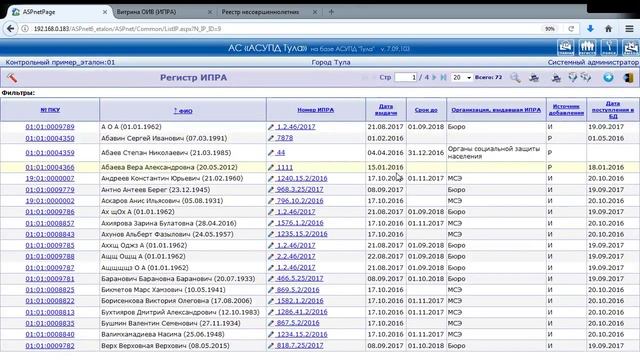Image resolution: width=640 pixels, height=360 pixels.
Task: Open ИПРА number 1234.15.2/2016
Action: coord(302,334)
